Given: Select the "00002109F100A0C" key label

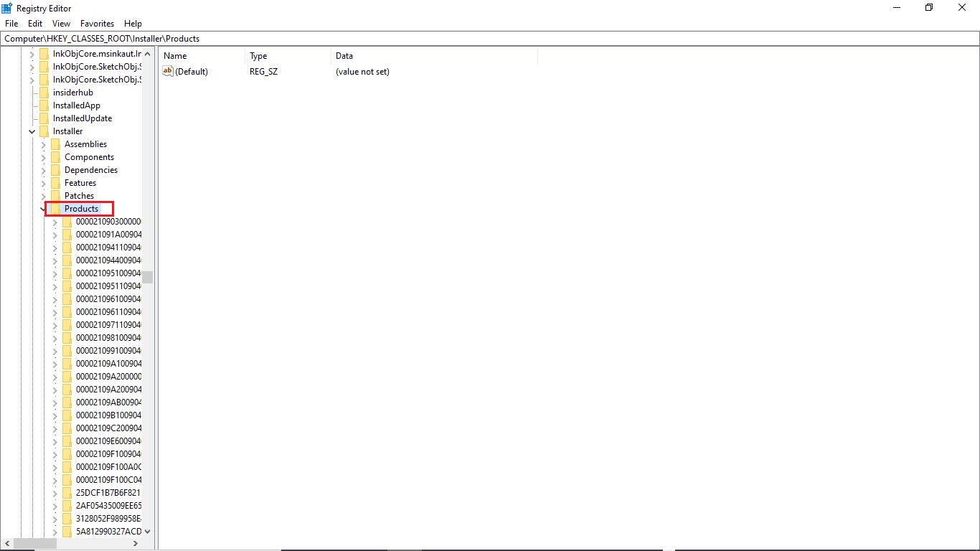Looking at the screenshot, I should (x=108, y=467).
